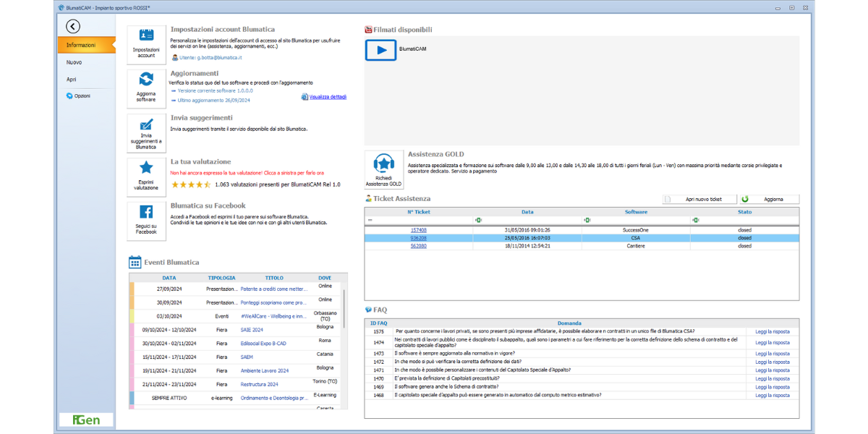Sort tickets by the Stato column header
This screenshot has width=868, height=434.
(744, 212)
